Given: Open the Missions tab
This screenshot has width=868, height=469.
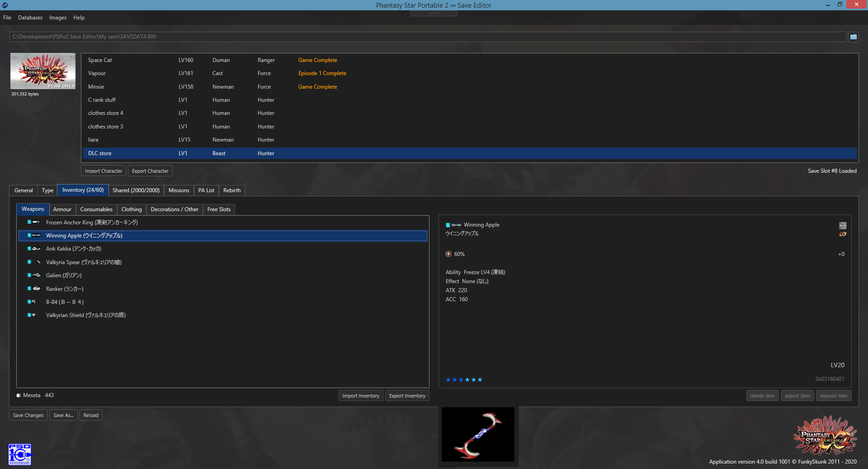Looking at the screenshot, I should [179, 190].
